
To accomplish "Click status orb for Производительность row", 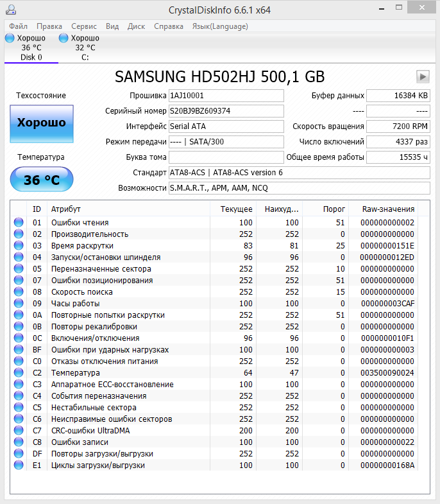I will click(x=19, y=234).
